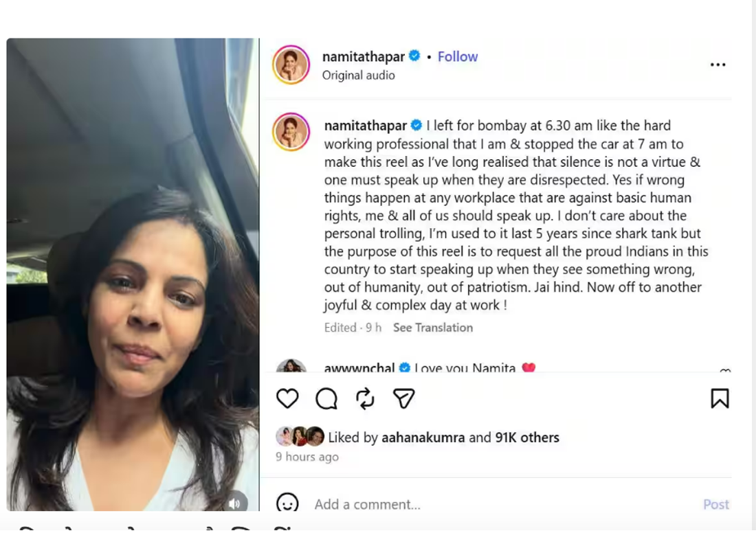Toggle the reel's sound speaker icon
This screenshot has height=546, width=756.
[234, 503]
